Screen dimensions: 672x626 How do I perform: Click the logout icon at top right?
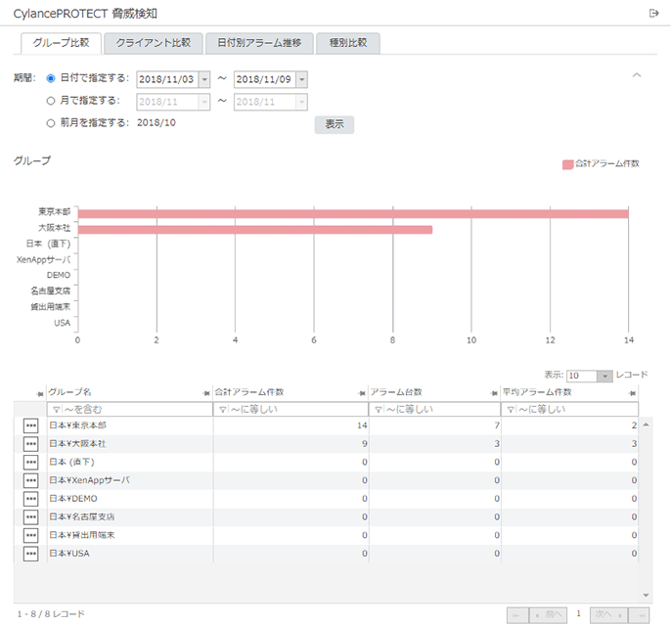653,13
